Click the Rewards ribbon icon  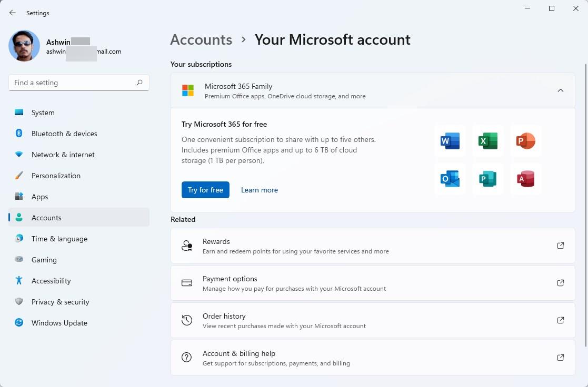click(186, 245)
